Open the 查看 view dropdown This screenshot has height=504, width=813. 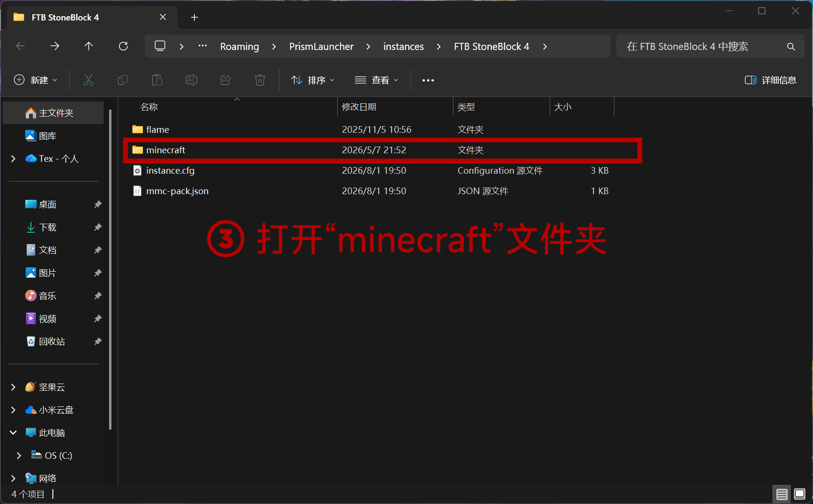tap(376, 80)
